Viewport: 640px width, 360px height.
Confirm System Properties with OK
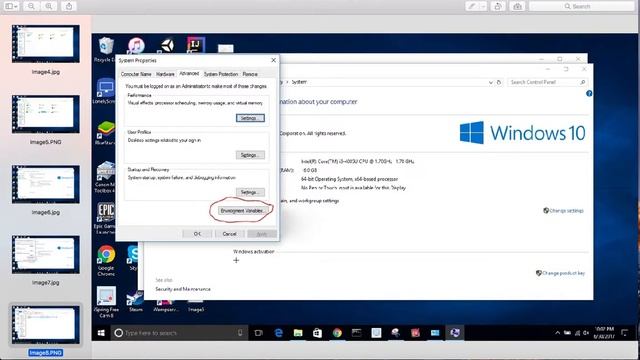coord(197,234)
